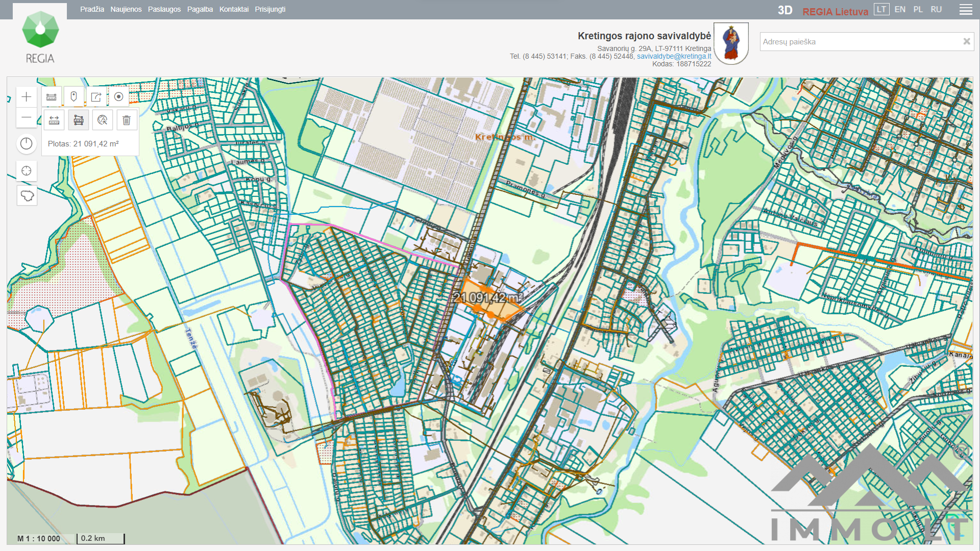Select the globe pointer measurement tool
The width and height of the screenshot is (980, 551).
(x=103, y=120)
